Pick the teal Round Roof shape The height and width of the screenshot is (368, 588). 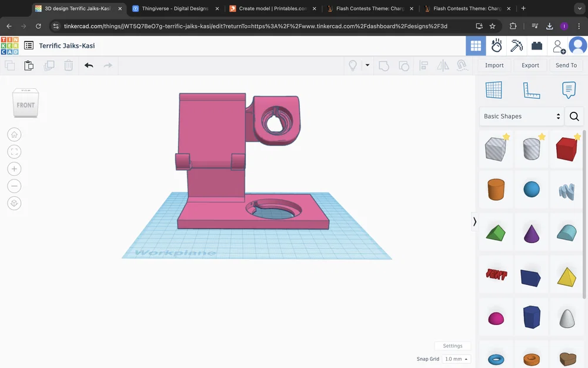tap(567, 233)
